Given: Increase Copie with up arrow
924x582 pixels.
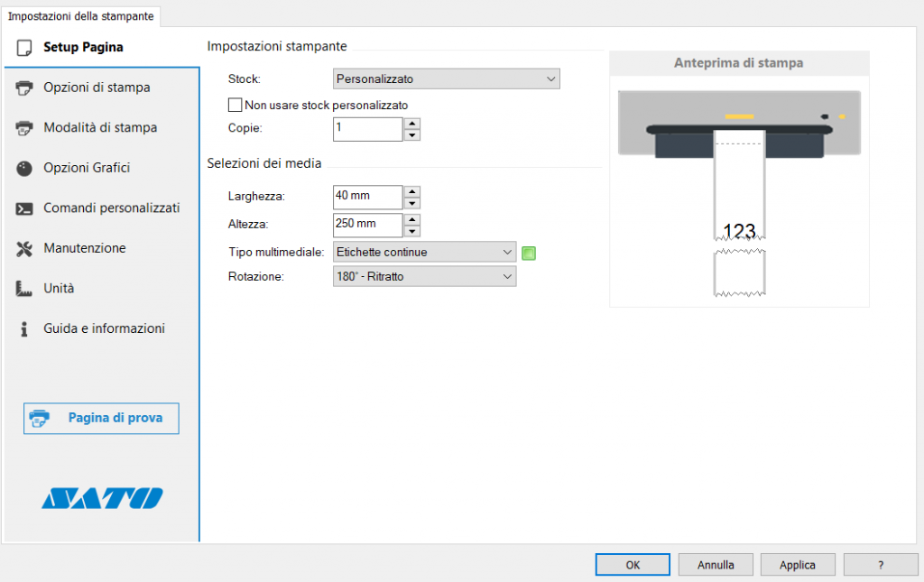Looking at the screenshot, I should [412, 124].
